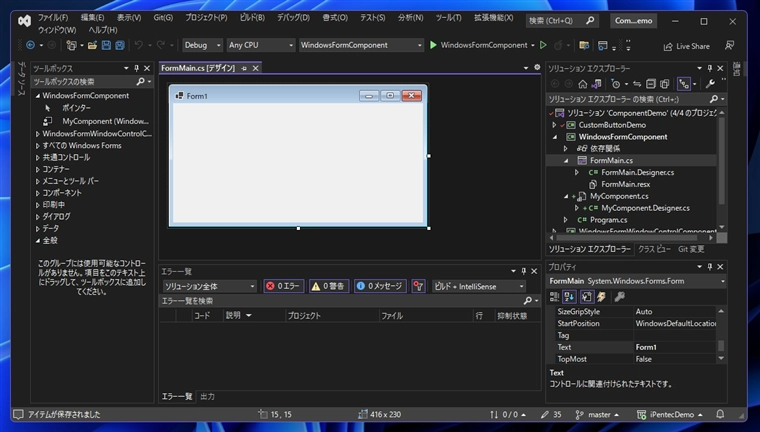This screenshot has height=432, width=760.
Task: Click the save all icon
Action: [x=120, y=45]
